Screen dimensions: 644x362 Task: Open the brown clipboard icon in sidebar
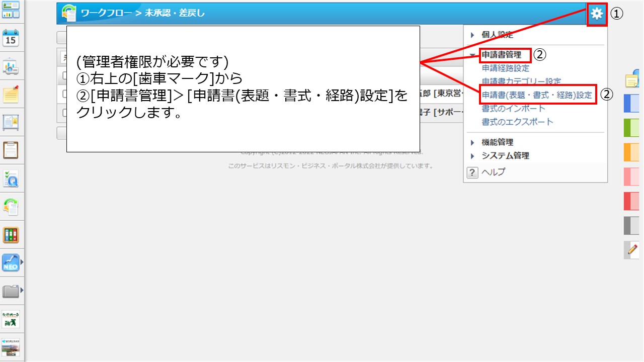11,150
